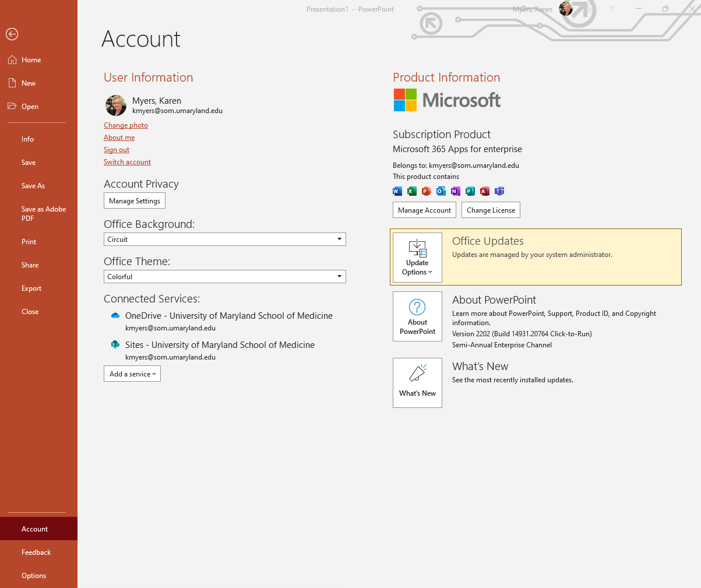This screenshot has width=701, height=588.
Task: Select Save in the sidebar
Action: 38,163
